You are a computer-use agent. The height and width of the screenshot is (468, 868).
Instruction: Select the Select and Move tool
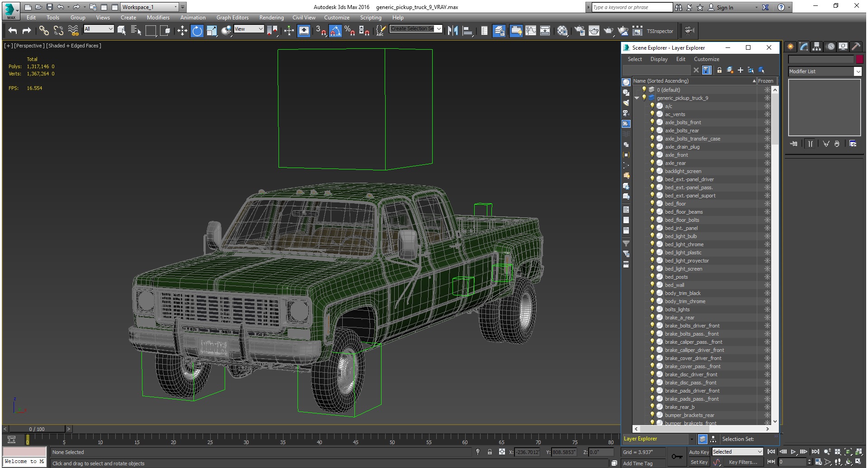(182, 31)
